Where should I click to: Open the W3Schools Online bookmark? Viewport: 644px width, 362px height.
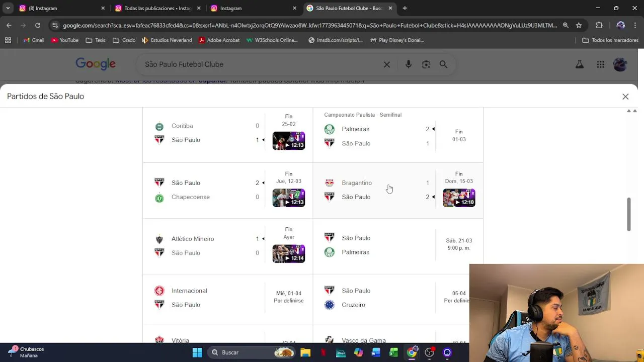point(272,40)
